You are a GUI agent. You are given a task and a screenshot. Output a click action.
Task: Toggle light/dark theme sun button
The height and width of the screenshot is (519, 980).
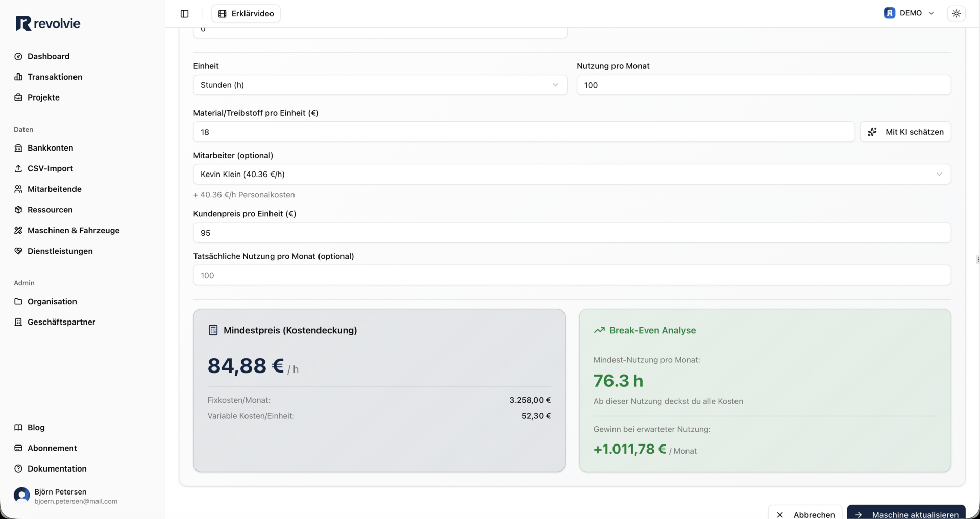point(956,14)
